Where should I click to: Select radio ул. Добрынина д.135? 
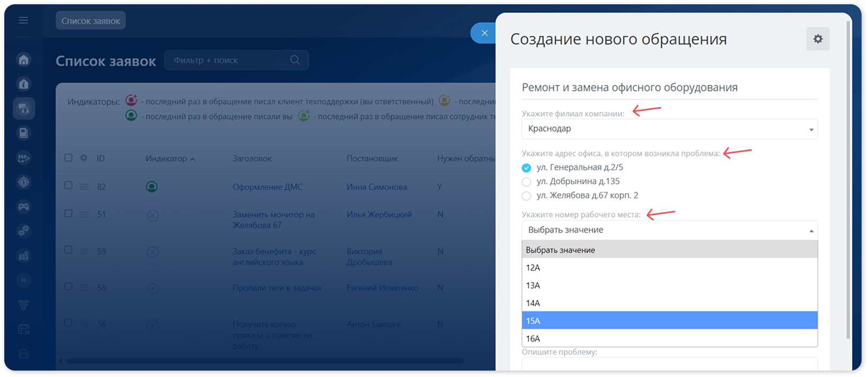point(526,182)
